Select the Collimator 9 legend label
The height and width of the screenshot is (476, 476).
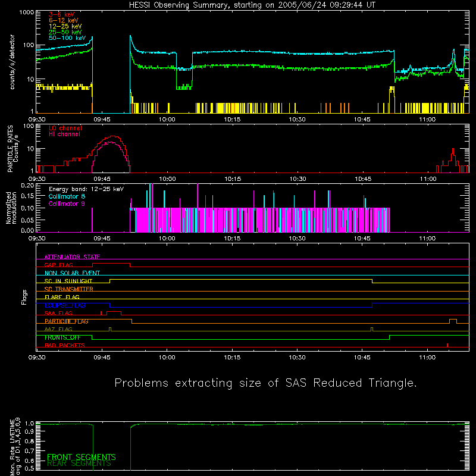coord(67,203)
